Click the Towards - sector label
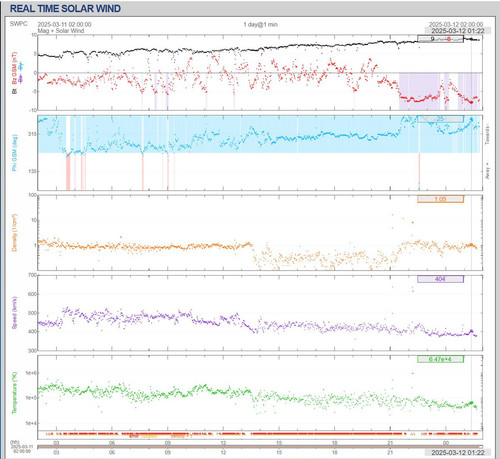 tap(487, 134)
